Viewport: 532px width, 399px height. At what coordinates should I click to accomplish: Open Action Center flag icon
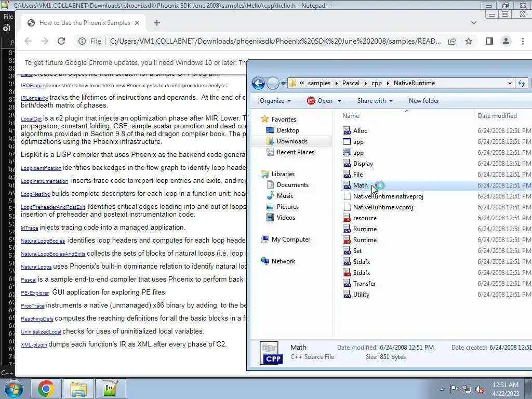(454, 389)
